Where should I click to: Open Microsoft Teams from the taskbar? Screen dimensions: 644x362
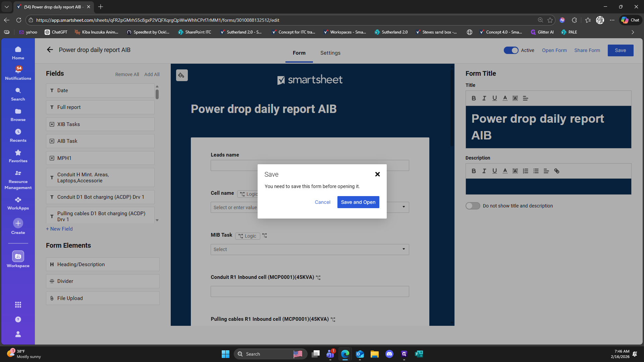(330, 354)
